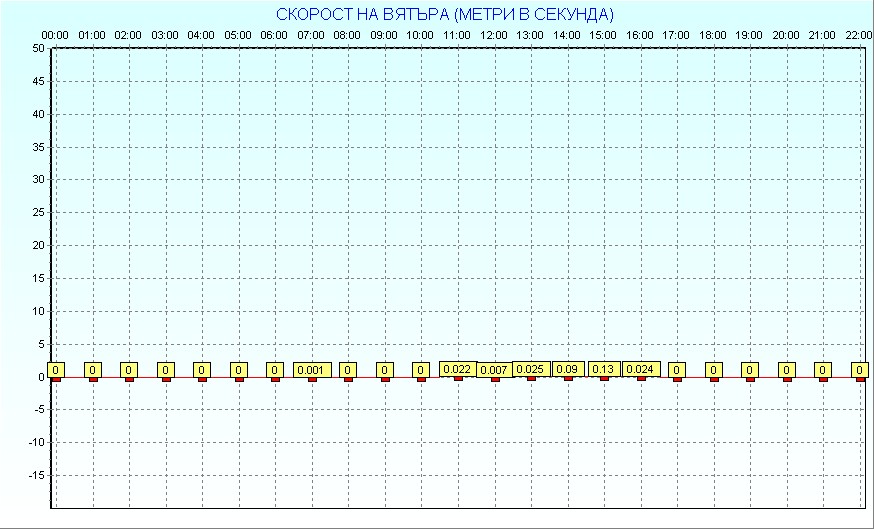The width and height of the screenshot is (874, 529).
Task: Select the 0.024 data label at 16:00
Action: click(640, 369)
